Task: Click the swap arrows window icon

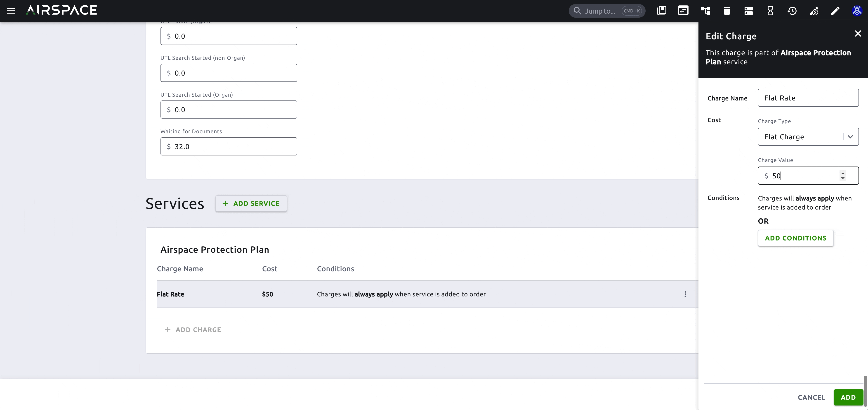Action: [683, 11]
